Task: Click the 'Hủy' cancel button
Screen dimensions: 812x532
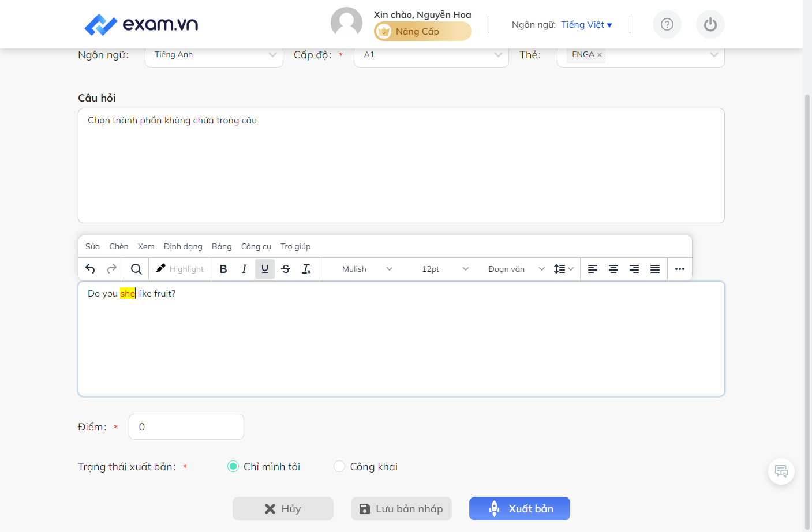Action: pos(283,508)
